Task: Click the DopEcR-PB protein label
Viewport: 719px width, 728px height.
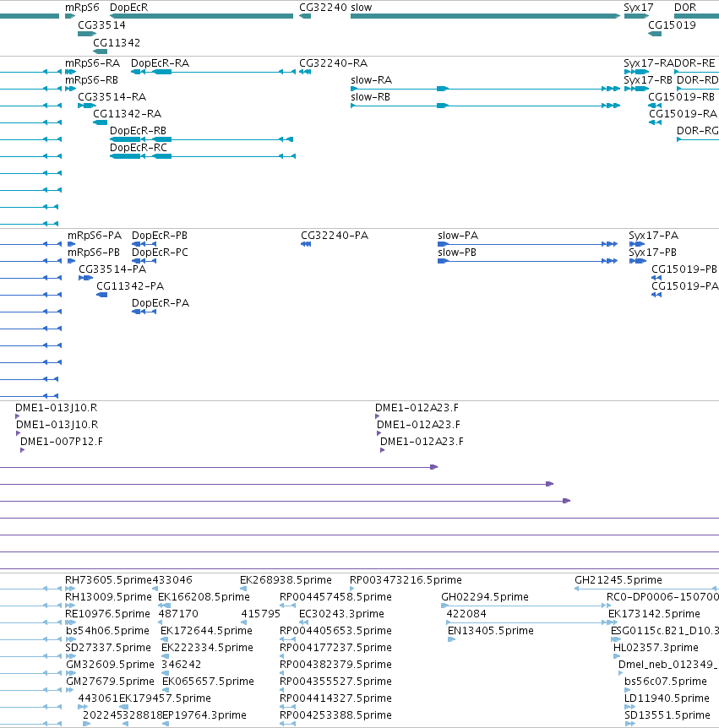Action: coord(160,236)
